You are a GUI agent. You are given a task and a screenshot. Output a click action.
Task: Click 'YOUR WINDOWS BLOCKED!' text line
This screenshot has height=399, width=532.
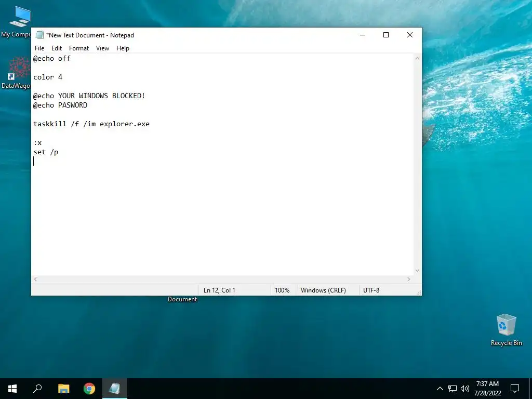coord(101,96)
